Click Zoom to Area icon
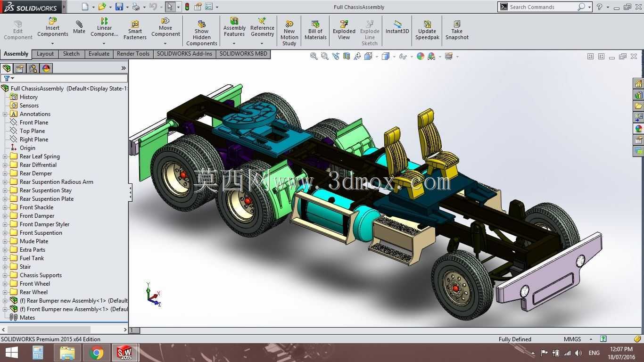The height and width of the screenshot is (362, 644). (x=325, y=56)
